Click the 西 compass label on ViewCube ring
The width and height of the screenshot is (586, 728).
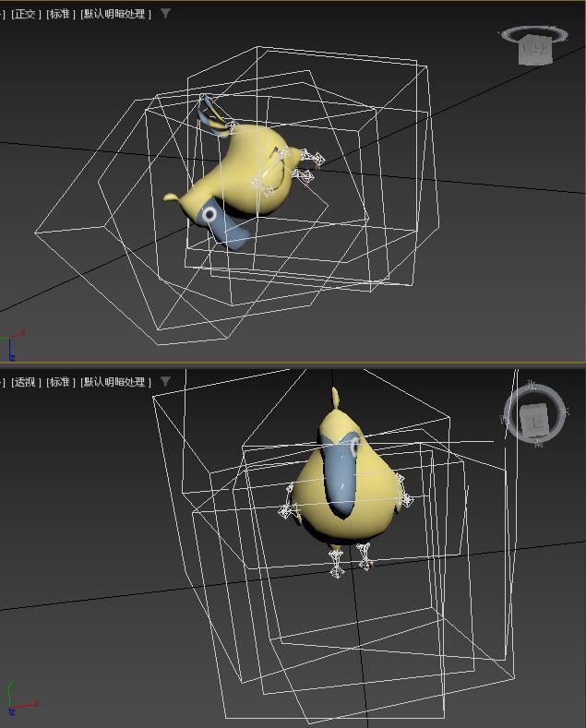click(x=505, y=419)
